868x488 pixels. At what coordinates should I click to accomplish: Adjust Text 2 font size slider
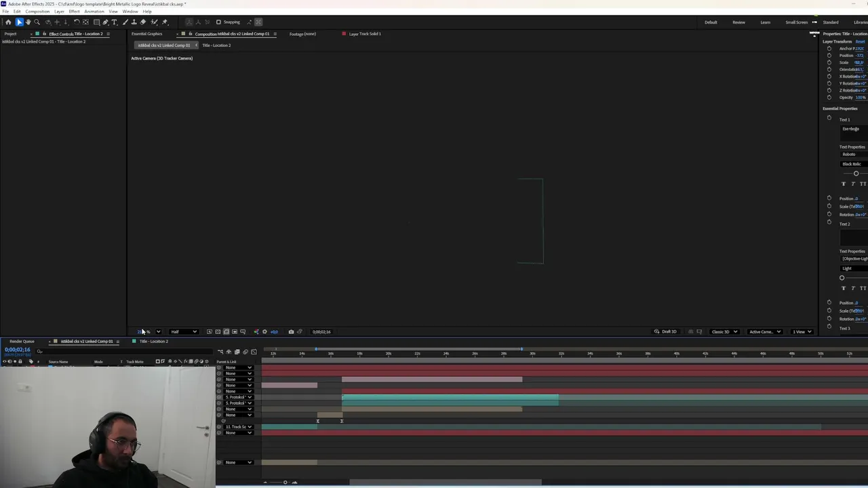tap(842, 278)
